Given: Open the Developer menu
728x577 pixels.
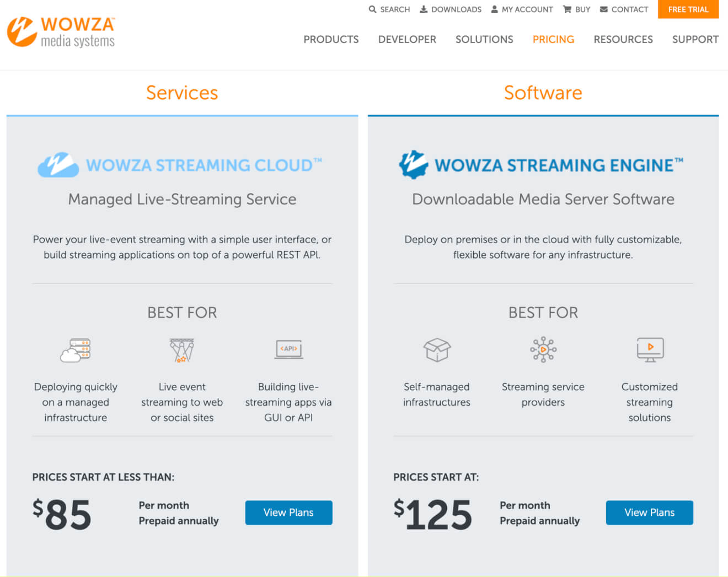Looking at the screenshot, I should click(x=407, y=40).
